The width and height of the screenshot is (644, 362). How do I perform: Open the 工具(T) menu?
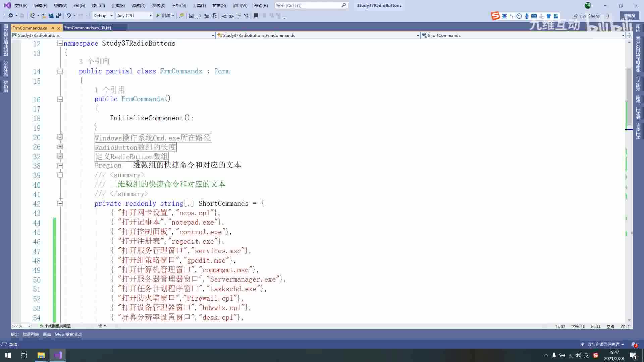(x=199, y=5)
